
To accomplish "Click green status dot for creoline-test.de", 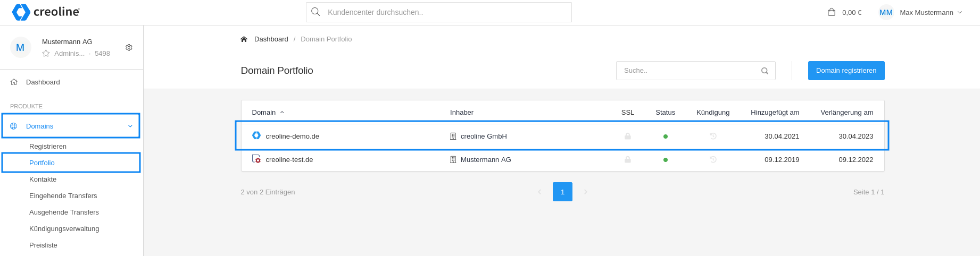I will tap(666, 160).
